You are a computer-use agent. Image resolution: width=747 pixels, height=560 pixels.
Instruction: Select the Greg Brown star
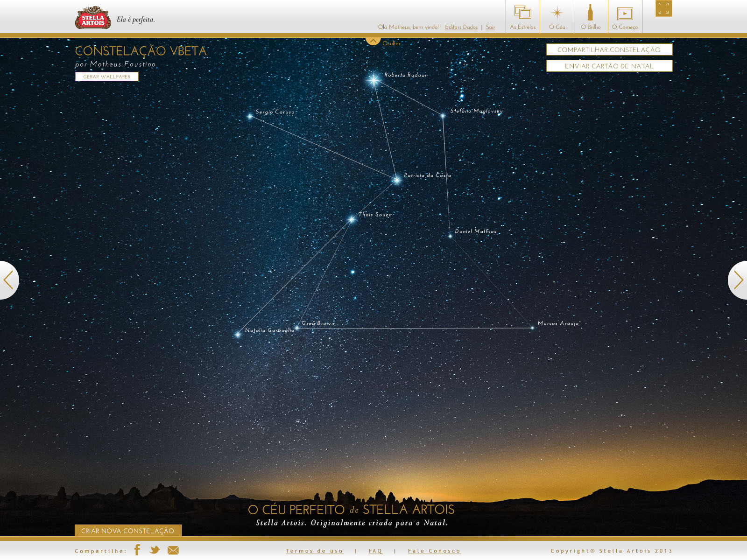(297, 328)
